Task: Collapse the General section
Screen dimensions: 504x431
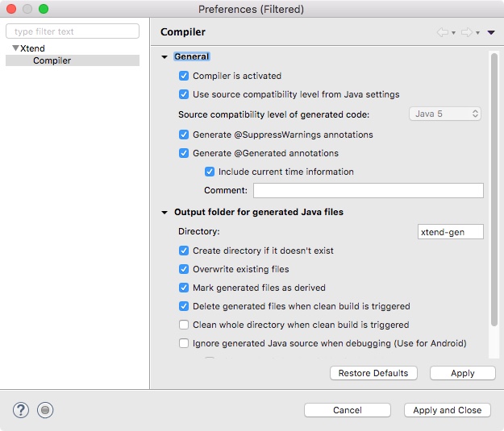Action: (x=165, y=57)
